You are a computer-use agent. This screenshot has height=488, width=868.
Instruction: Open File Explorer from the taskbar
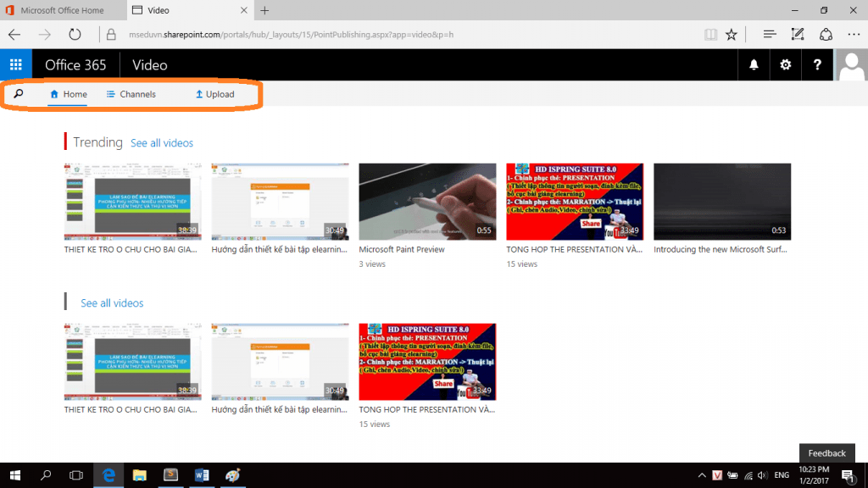140,475
